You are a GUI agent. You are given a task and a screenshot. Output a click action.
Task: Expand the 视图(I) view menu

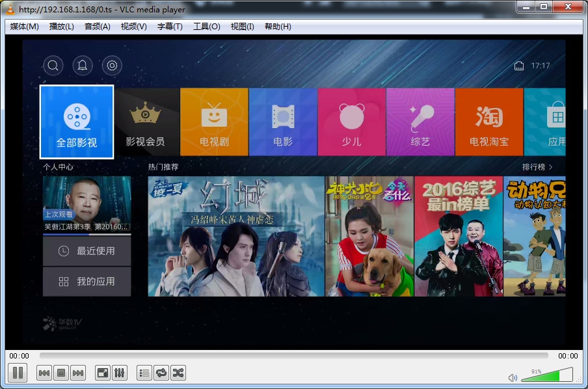point(242,27)
